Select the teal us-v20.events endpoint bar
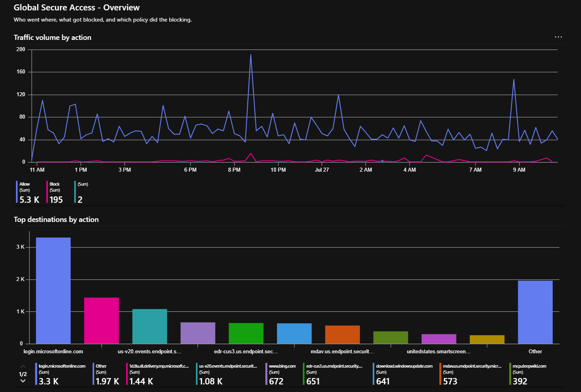The width and height of the screenshot is (581, 392). (x=150, y=326)
